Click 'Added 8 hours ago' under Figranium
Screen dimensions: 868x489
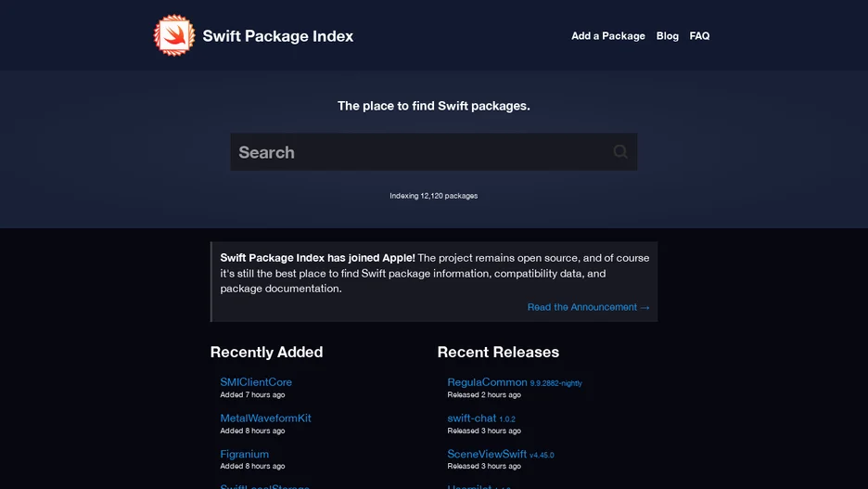[x=252, y=467]
